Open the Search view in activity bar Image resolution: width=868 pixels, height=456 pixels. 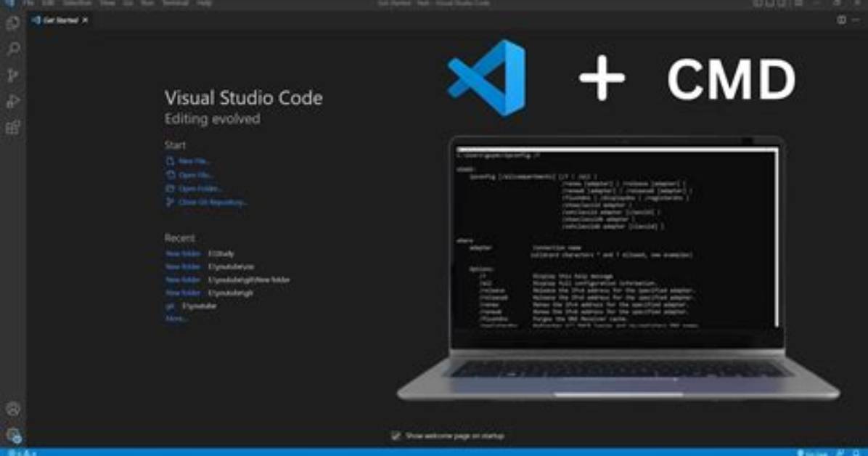point(13,49)
